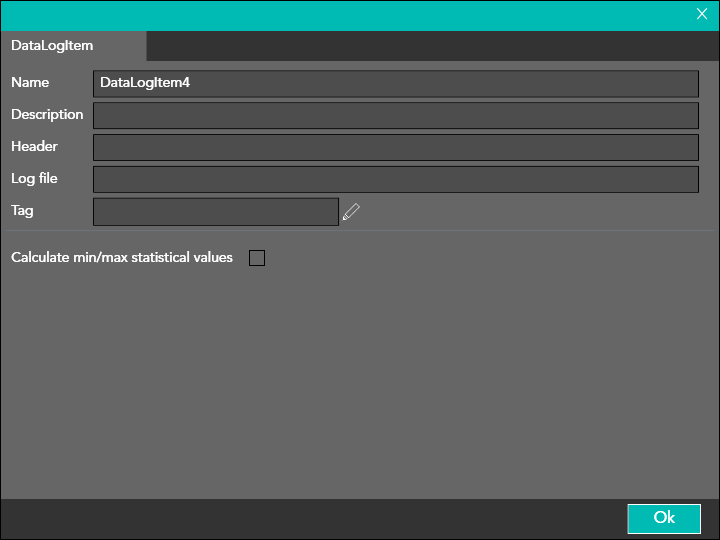
Task: Click the Log file label
Action: [34, 179]
